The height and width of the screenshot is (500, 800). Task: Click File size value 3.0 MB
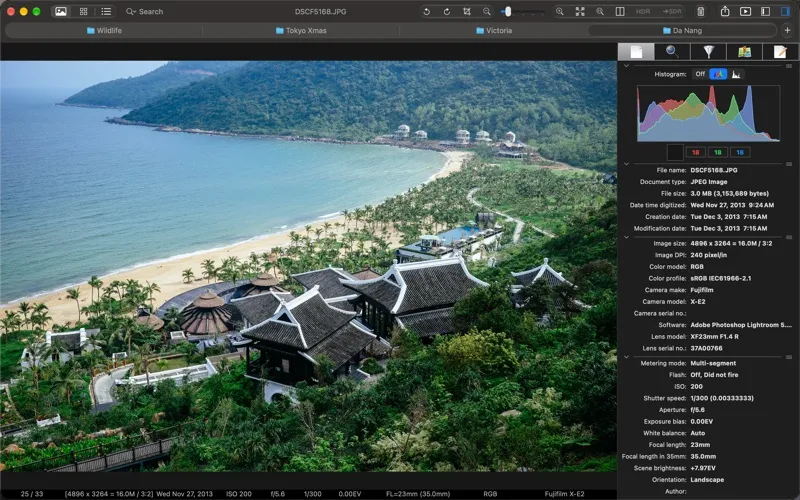pyautogui.click(x=730, y=193)
